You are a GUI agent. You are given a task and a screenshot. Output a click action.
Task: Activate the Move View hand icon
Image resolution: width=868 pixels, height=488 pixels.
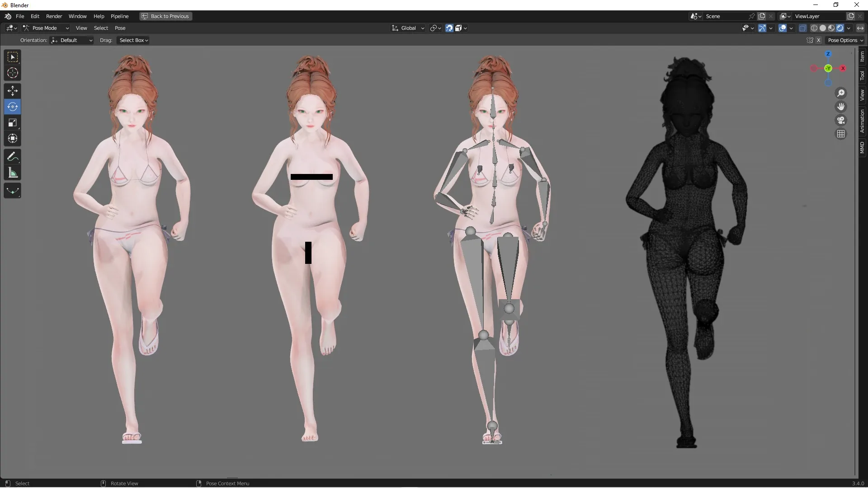841,107
